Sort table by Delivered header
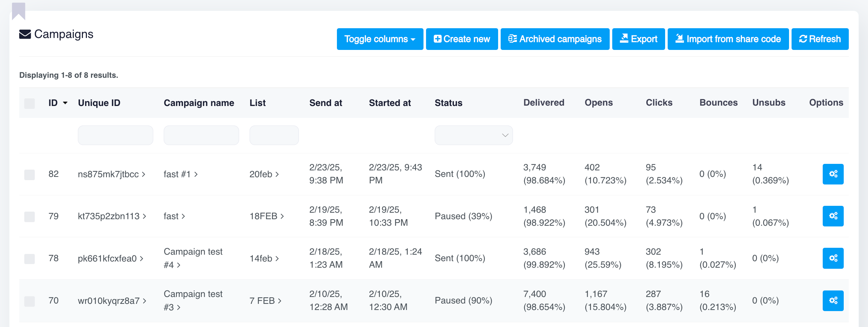 click(x=544, y=103)
